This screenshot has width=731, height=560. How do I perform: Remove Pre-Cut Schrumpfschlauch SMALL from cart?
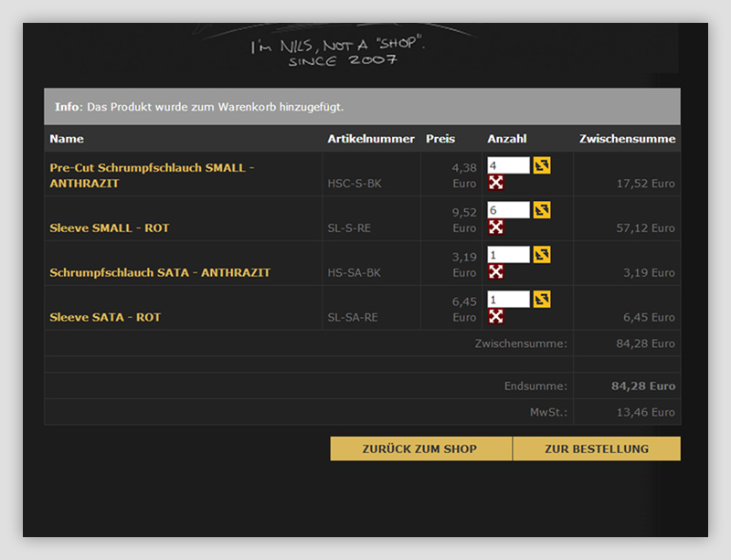click(x=496, y=183)
